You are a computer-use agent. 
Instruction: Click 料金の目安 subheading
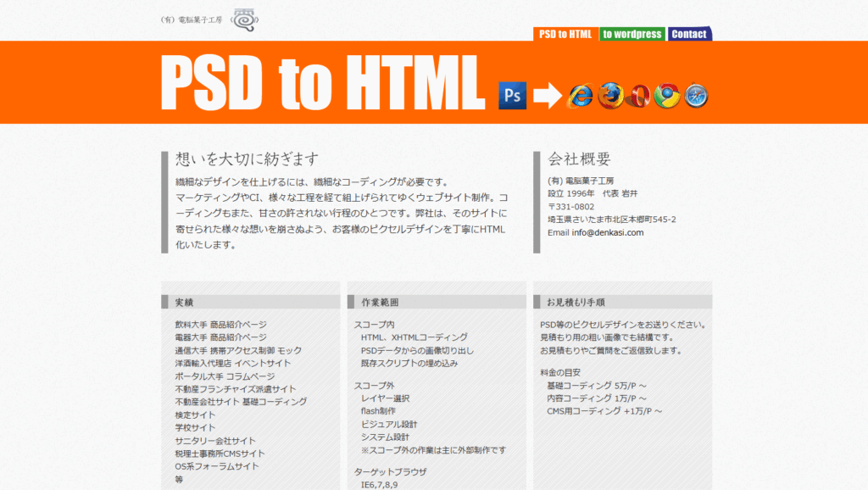point(560,373)
